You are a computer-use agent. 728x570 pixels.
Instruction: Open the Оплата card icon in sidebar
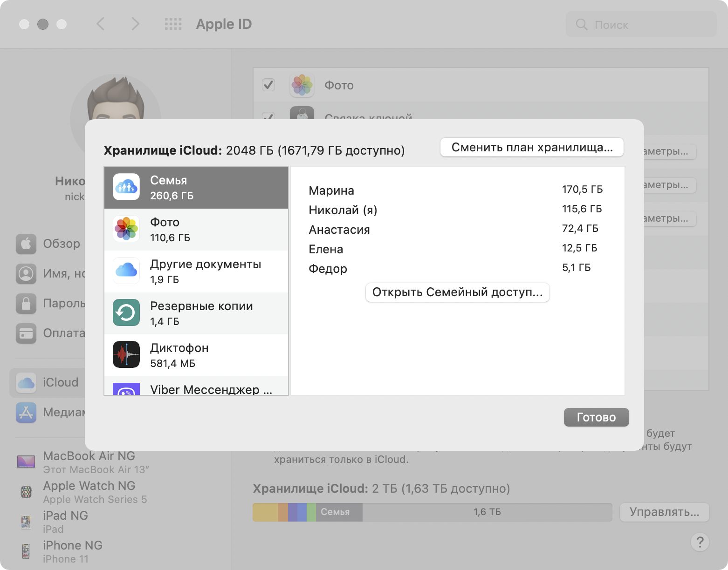(26, 333)
